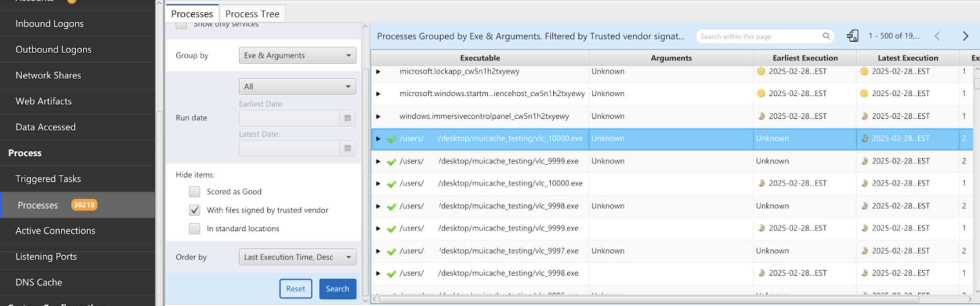
Task: Switch to the Process Tree tab
Action: click(252, 14)
